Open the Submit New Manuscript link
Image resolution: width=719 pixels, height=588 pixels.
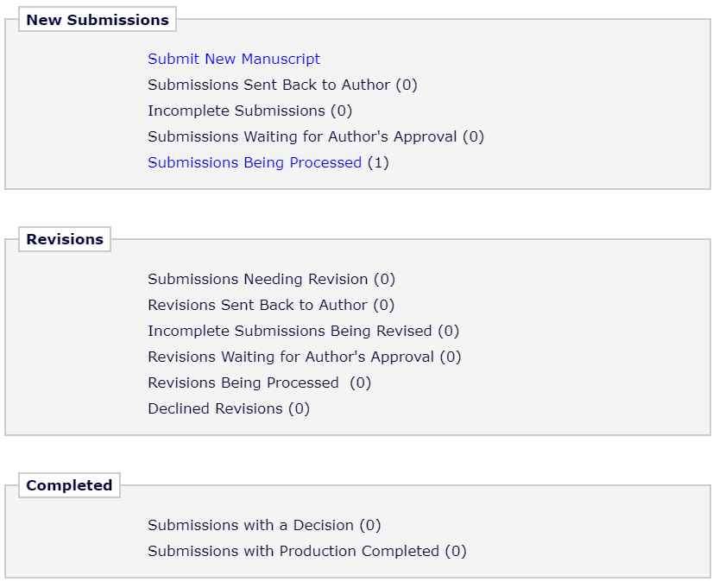[x=233, y=59]
